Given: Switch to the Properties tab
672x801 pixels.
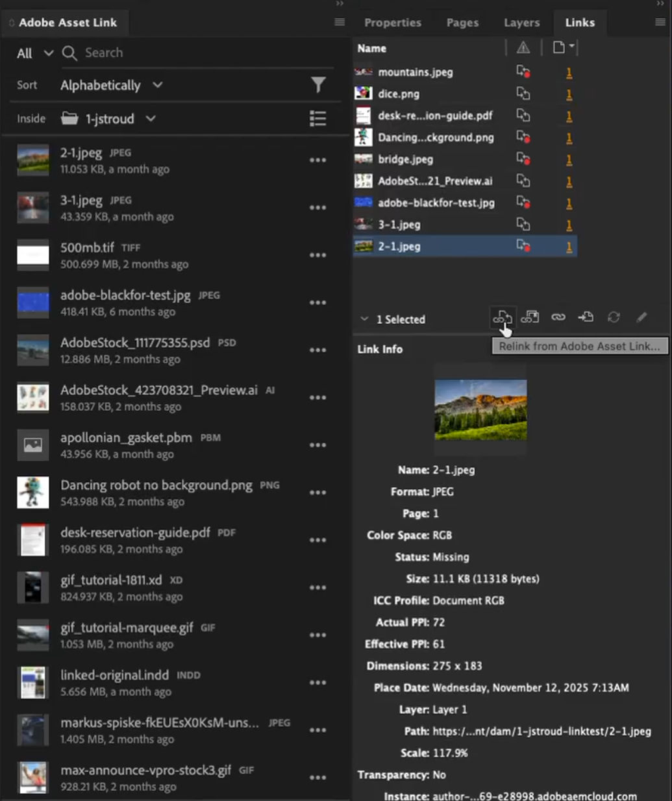Looking at the screenshot, I should click(393, 23).
